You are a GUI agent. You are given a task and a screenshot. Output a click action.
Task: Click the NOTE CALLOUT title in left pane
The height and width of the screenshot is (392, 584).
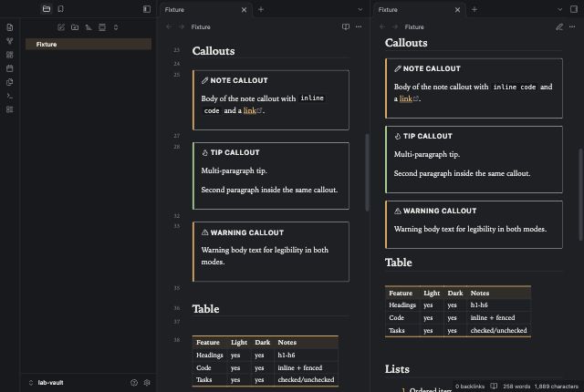239,80
